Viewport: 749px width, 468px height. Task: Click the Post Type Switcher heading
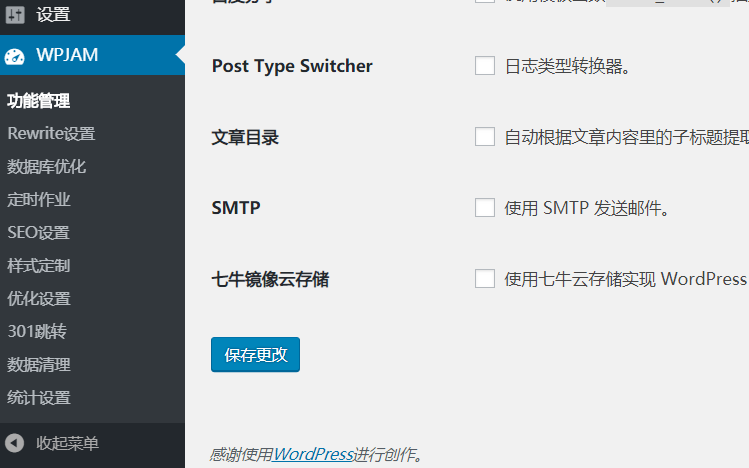pos(292,66)
